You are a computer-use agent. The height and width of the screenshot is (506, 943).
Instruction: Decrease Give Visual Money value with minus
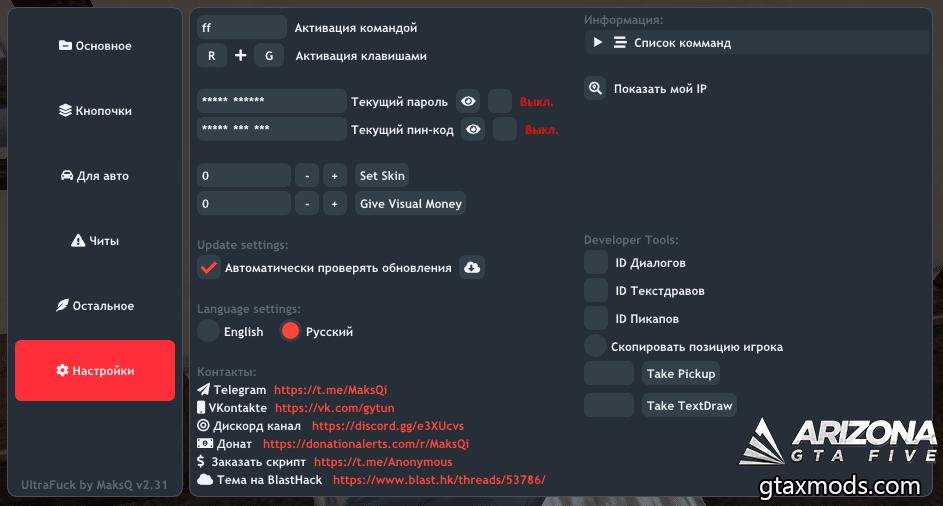(307, 204)
